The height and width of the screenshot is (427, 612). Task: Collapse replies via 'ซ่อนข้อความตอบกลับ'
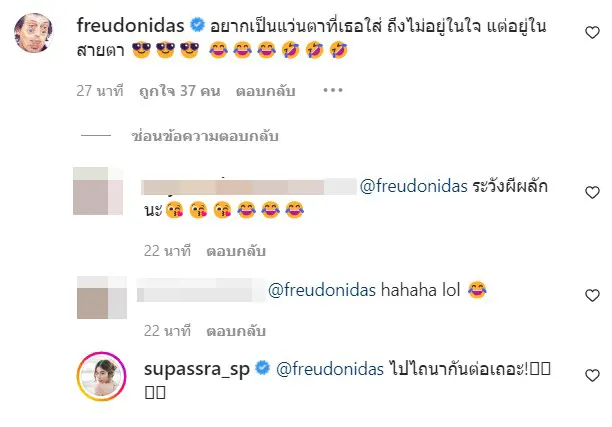coord(205,136)
